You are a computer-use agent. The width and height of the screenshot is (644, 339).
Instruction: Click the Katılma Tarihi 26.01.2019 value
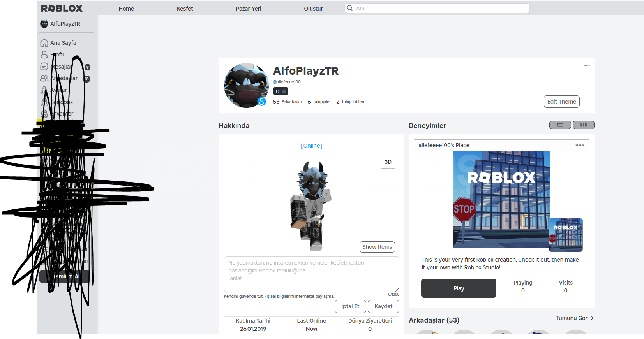coord(253,329)
